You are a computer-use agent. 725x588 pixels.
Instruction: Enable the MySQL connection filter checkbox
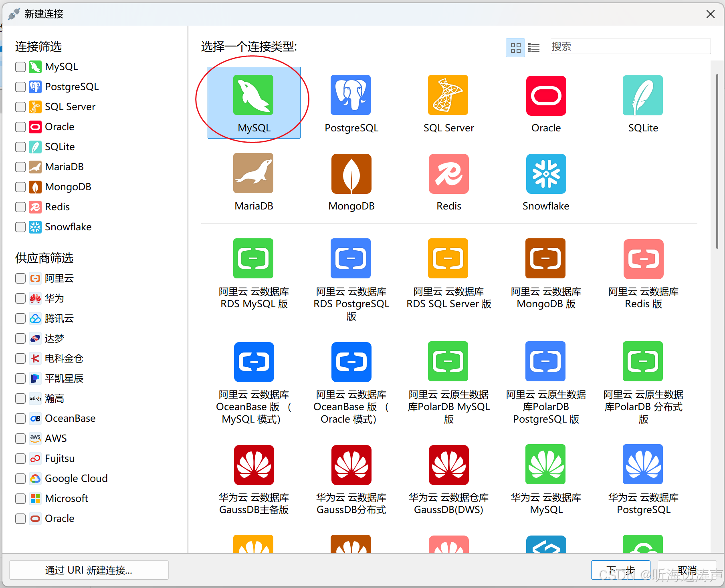pos(20,67)
